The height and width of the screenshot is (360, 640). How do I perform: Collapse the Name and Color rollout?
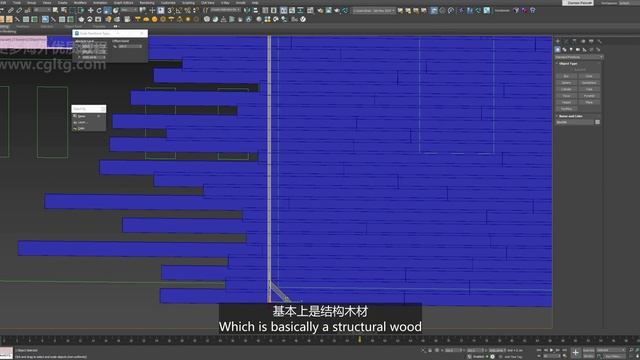570,116
